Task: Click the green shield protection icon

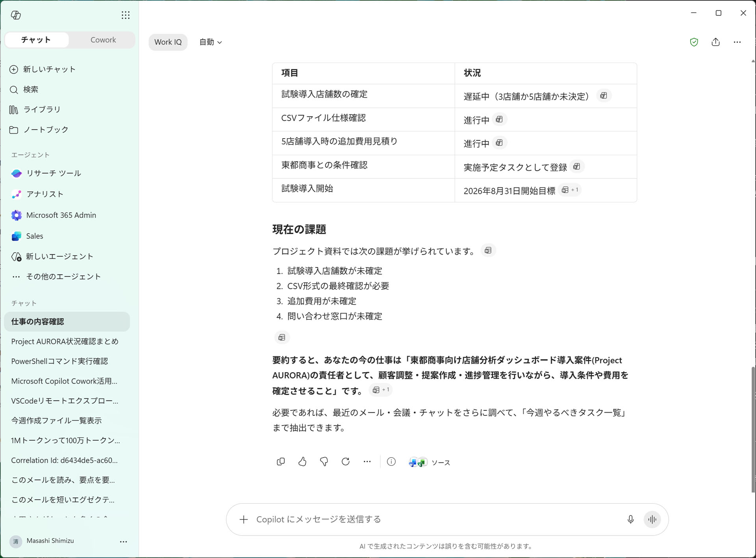Action: (x=694, y=42)
